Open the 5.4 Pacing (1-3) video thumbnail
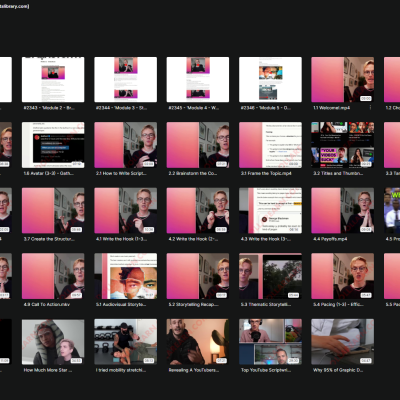The width and height of the screenshot is (400, 400). click(343, 276)
